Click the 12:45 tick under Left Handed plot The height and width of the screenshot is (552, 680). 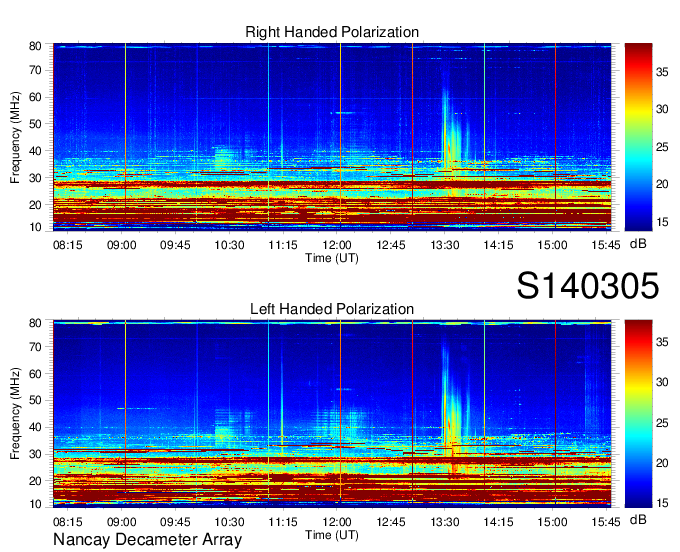click(x=391, y=522)
